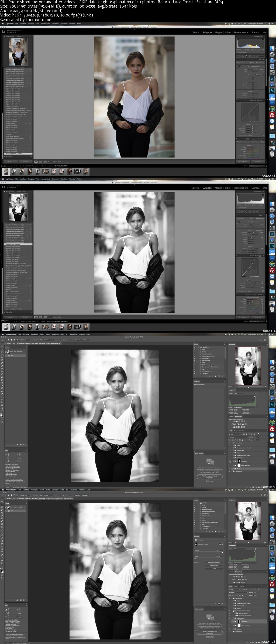The width and height of the screenshot is (276, 644).
Task: Click Verifica la presenza di dispositivi in the bottom Photoshop frame
Action: pos(210,632)
